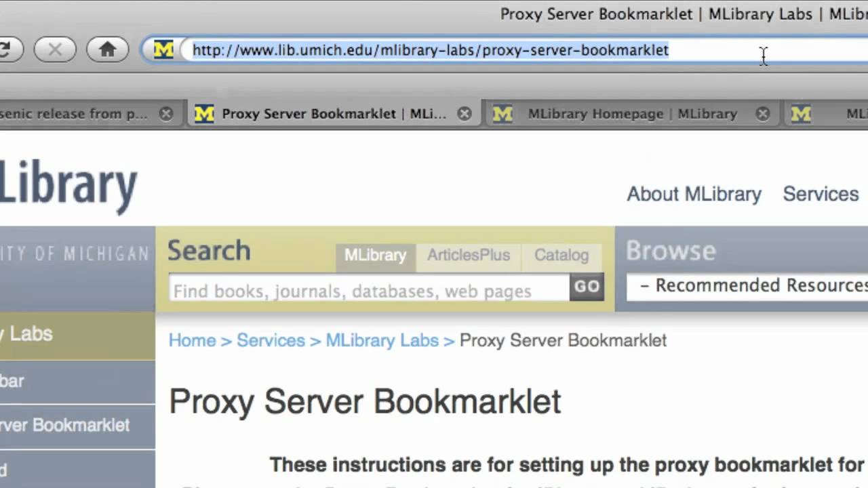Click the Labs sidebar heading
The height and width of the screenshot is (488, 868).
point(77,334)
